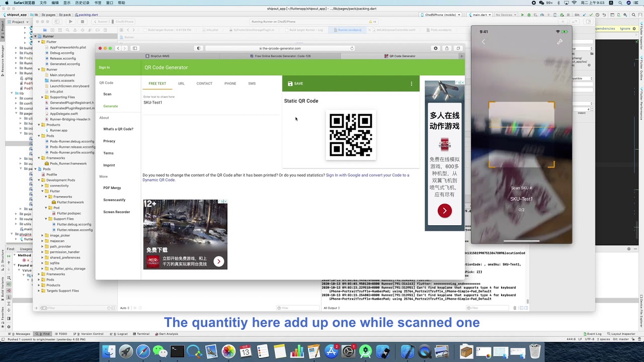
Task: Click macOS Spotlight search icon
Action: click(620, 3)
